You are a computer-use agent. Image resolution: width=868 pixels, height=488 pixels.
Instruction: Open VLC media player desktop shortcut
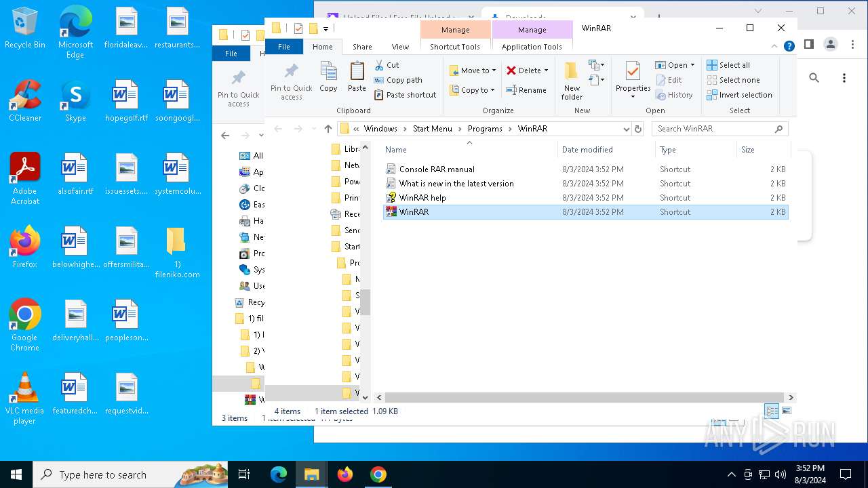25,399
